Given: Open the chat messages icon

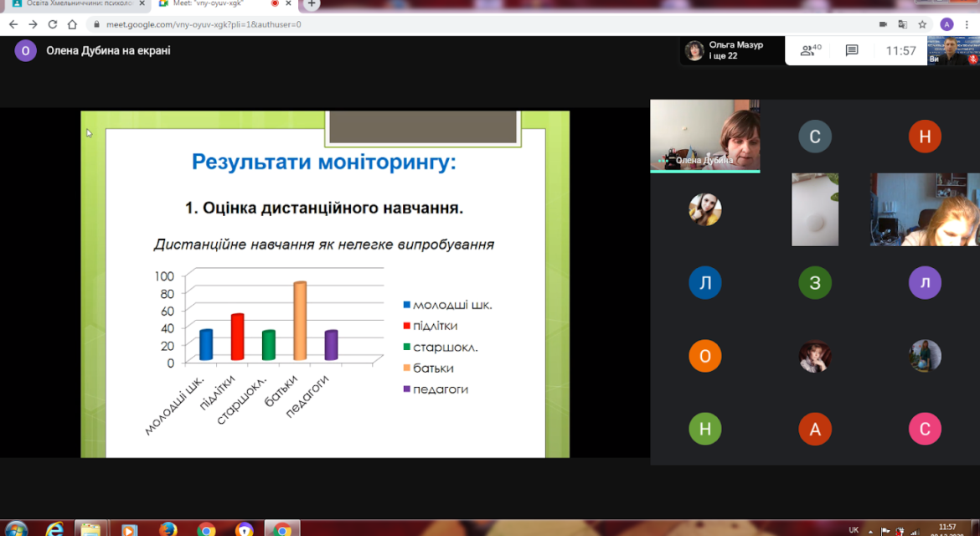Looking at the screenshot, I should [x=851, y=50].
